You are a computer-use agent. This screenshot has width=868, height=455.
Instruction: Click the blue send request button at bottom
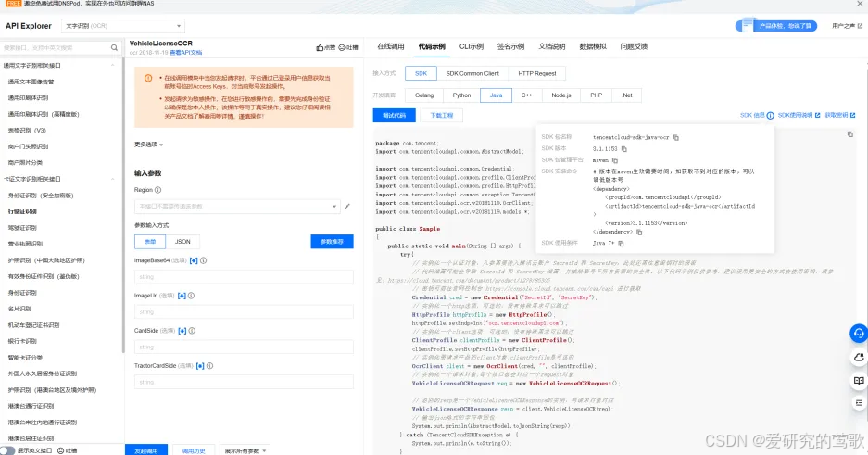pyautogui.click(x=146, y=450)
